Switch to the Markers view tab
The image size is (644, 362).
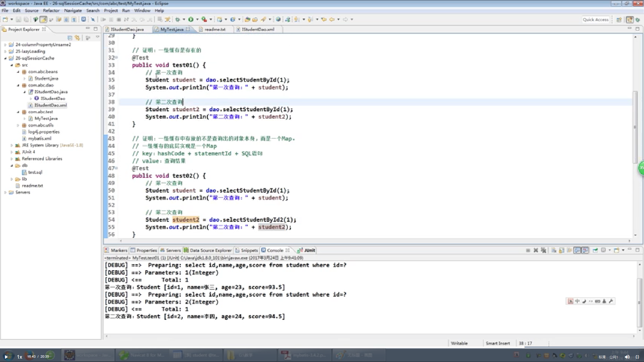(116, 250)
